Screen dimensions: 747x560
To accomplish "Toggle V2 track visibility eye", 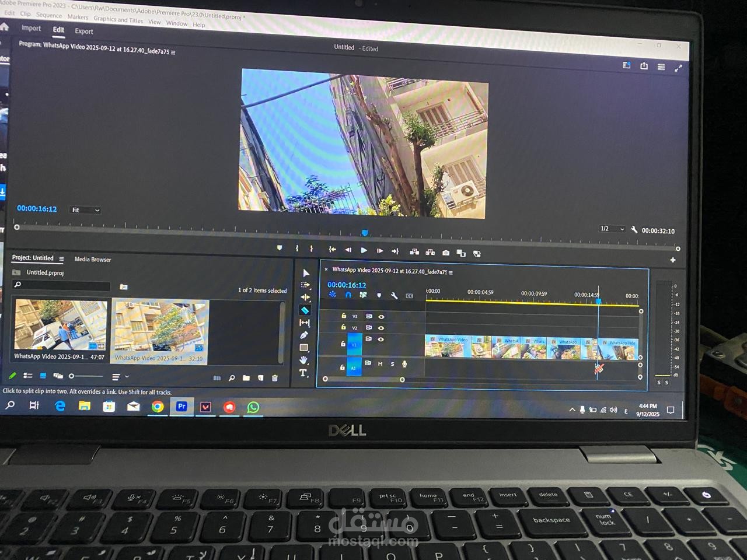I will [x=381, y=328].
